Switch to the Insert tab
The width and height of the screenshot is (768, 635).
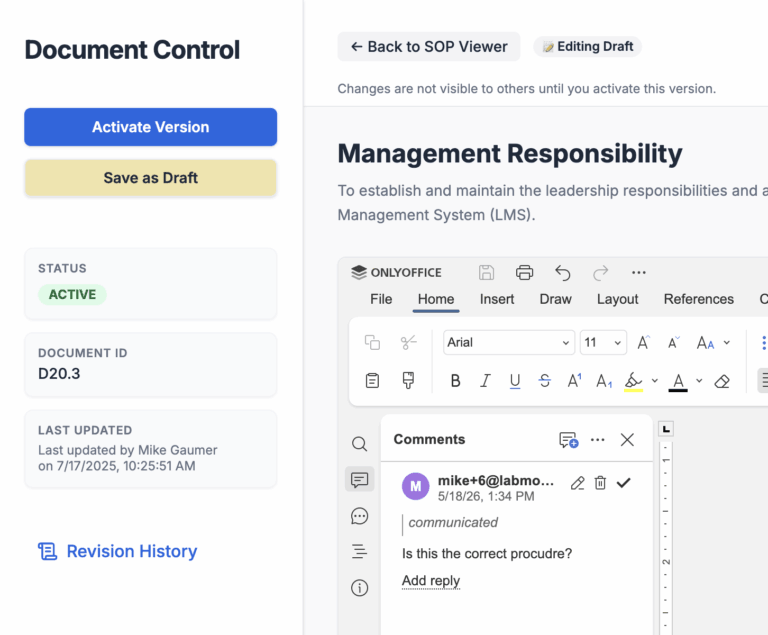pyautogui.click(x=497, y=299)
